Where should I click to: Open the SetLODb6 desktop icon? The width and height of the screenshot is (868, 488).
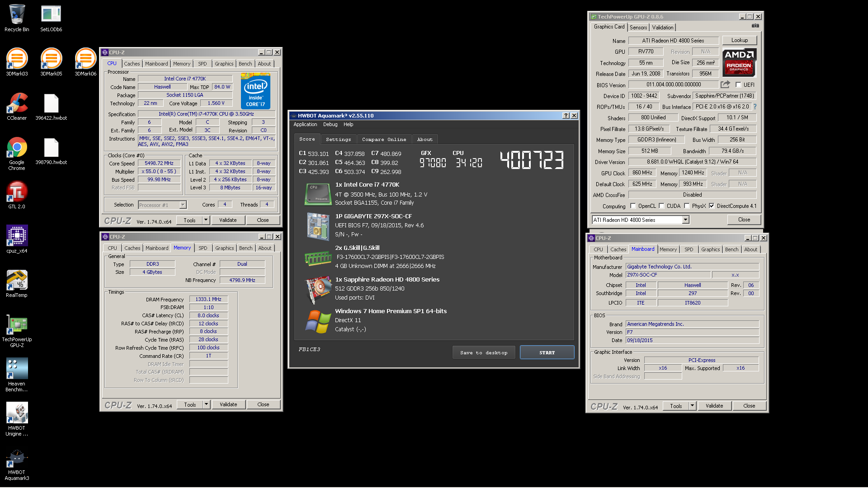pyautogui.click(x=51, y=18)
